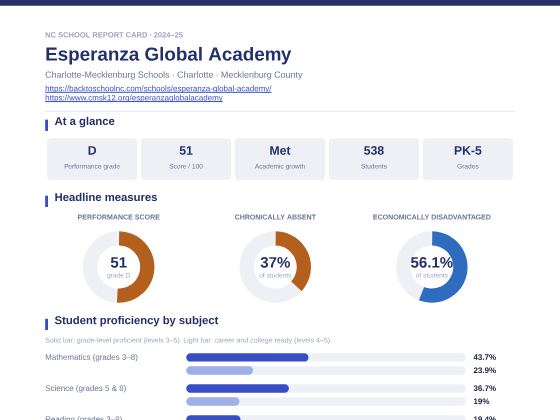Click the At a glance heading

coord(84,121)
